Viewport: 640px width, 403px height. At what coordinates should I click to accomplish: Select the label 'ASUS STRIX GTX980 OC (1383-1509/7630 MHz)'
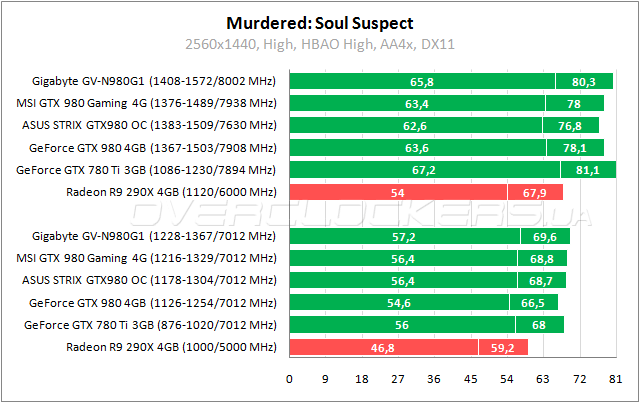point(149,125)
